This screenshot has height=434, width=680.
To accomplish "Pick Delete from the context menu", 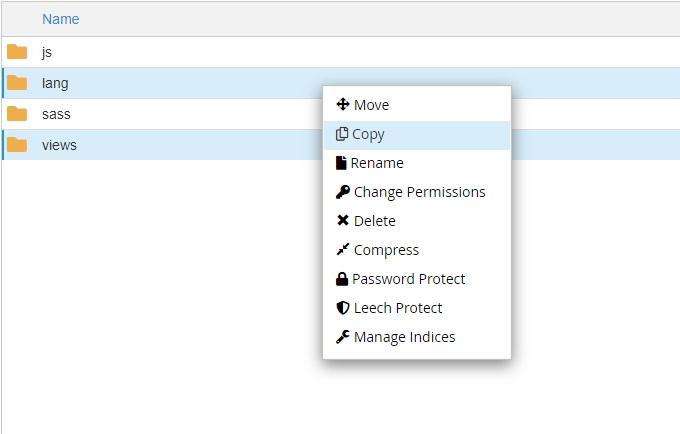I will click(x=375, y=221).
